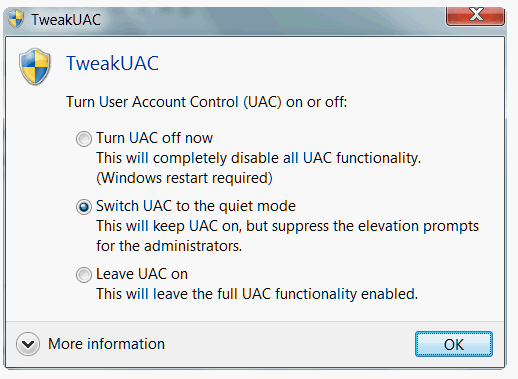Click 'This will completely disable all UAC' description
518x379 pixels.
click(259, 158)
